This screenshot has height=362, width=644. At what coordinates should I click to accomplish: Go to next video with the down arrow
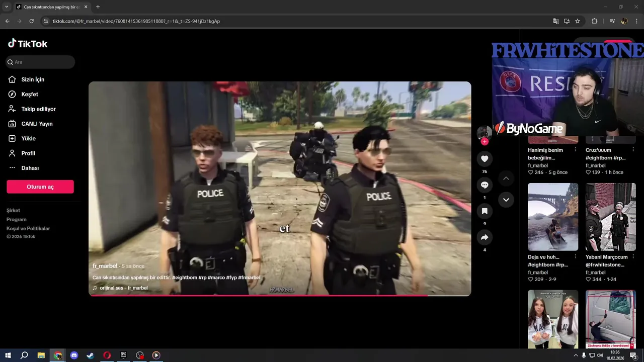[506, 200]
